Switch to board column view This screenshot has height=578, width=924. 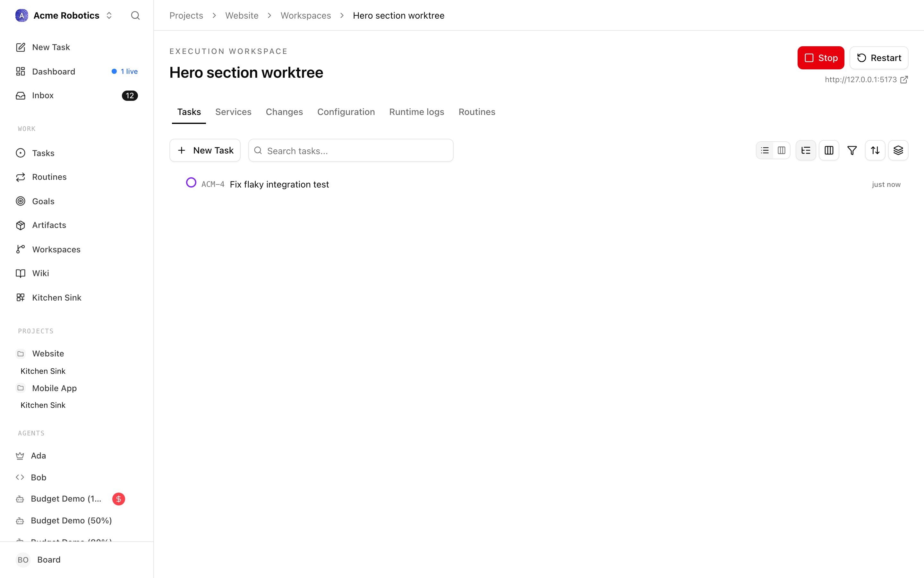[x=782, y=150]
